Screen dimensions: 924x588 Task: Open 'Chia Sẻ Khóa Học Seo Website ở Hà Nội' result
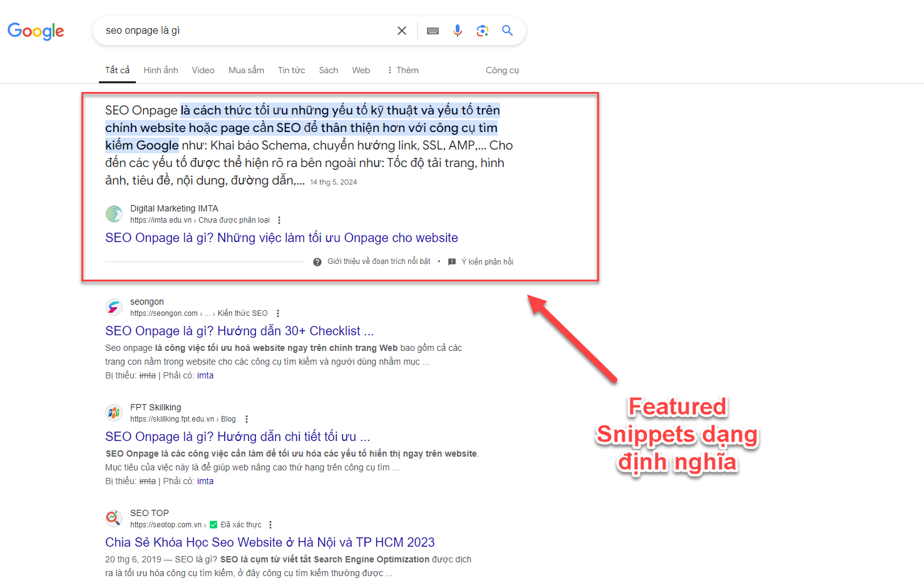tap(270, 542)
